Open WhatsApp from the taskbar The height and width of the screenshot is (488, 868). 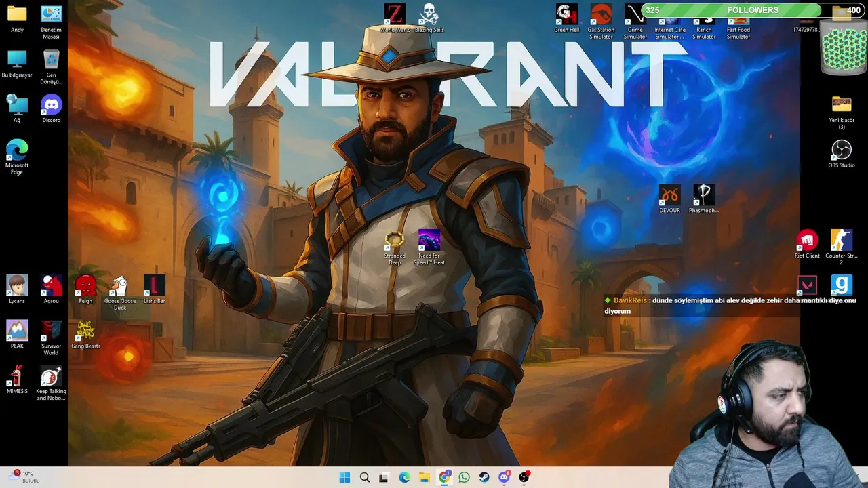[464, 477]
